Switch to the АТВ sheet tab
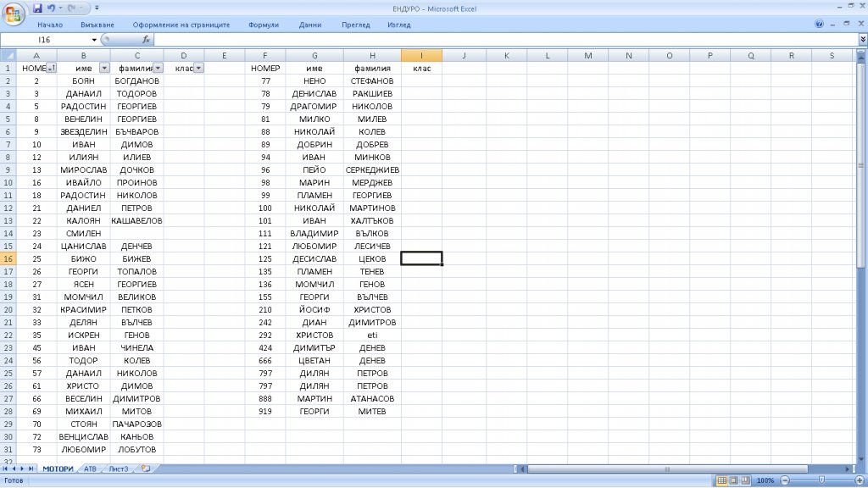868x488 pixels. [x=90, y=468]
